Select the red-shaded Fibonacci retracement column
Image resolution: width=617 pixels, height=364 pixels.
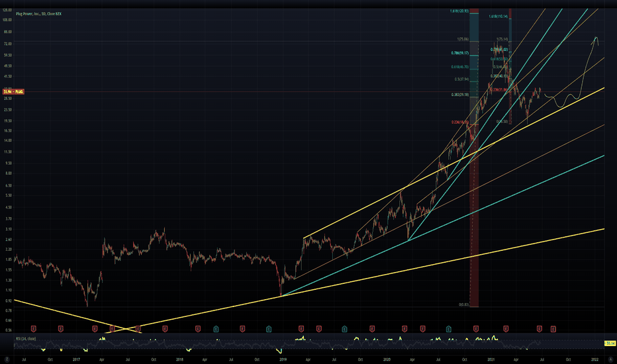(x=474, y=216)
